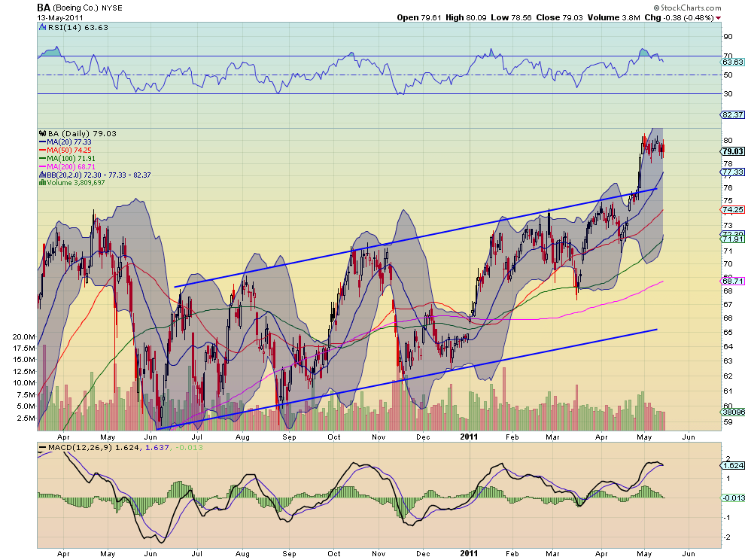
Task: Click the "-2" MACD axis label
Action: coord(727,537)
